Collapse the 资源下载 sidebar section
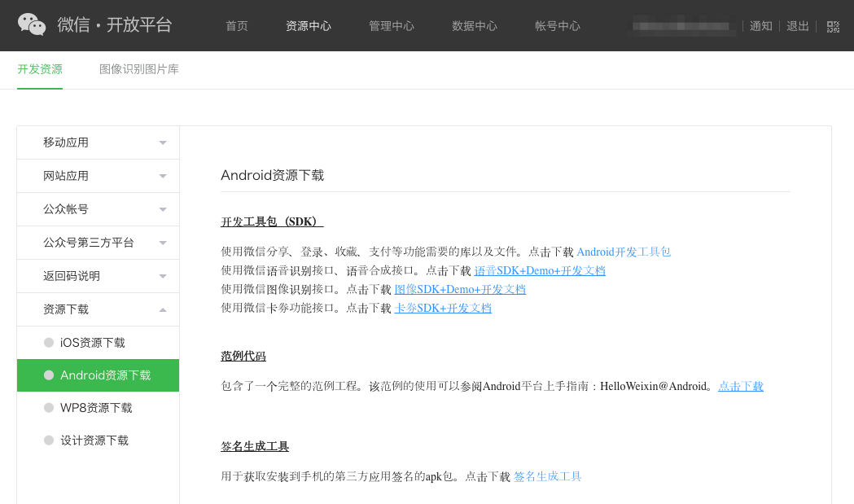 (98, 309)
